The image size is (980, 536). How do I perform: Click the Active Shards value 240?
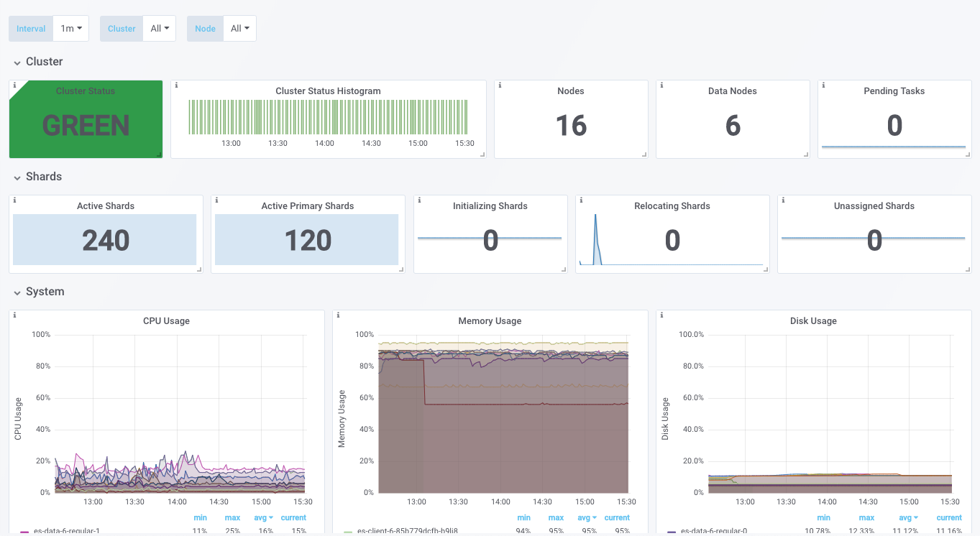(x=106, y=240)
